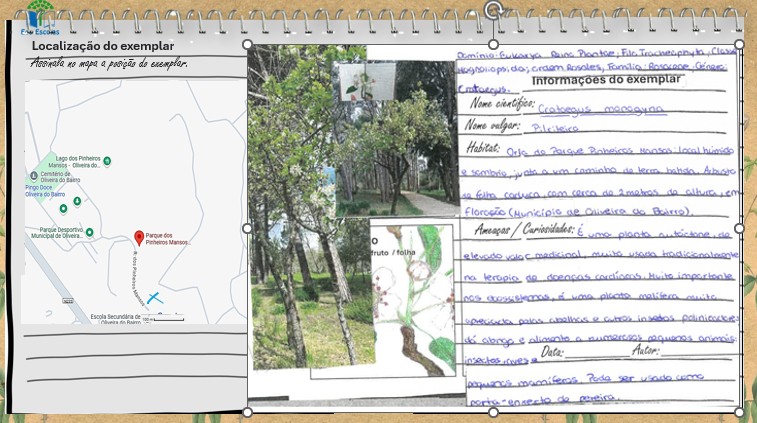Click the grey Cemitério de Oliveira do Bairro marker

[x=34, y=175]
